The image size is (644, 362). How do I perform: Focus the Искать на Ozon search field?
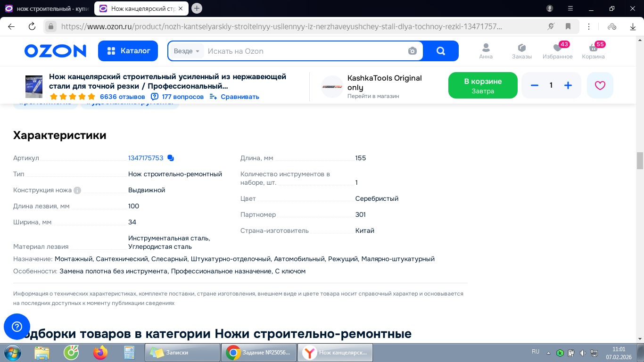[x=302, y=51]
